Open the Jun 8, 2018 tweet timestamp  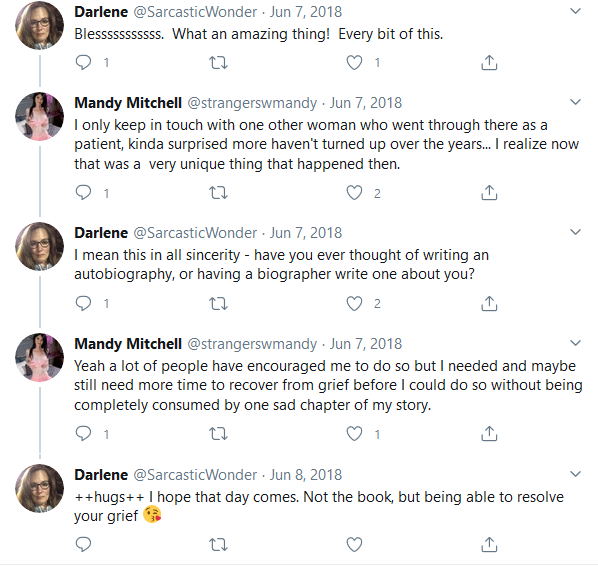tap(306, 475)
